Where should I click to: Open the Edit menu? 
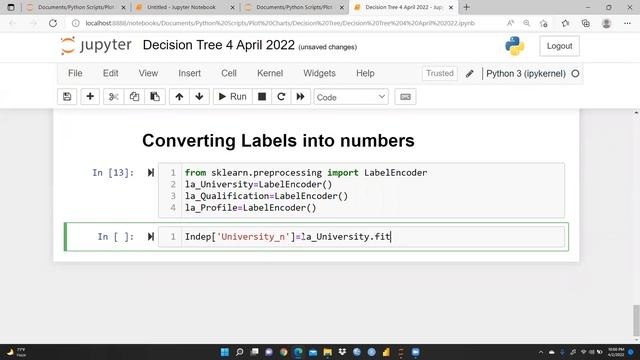pyautogui.click(x=111, y=73)
